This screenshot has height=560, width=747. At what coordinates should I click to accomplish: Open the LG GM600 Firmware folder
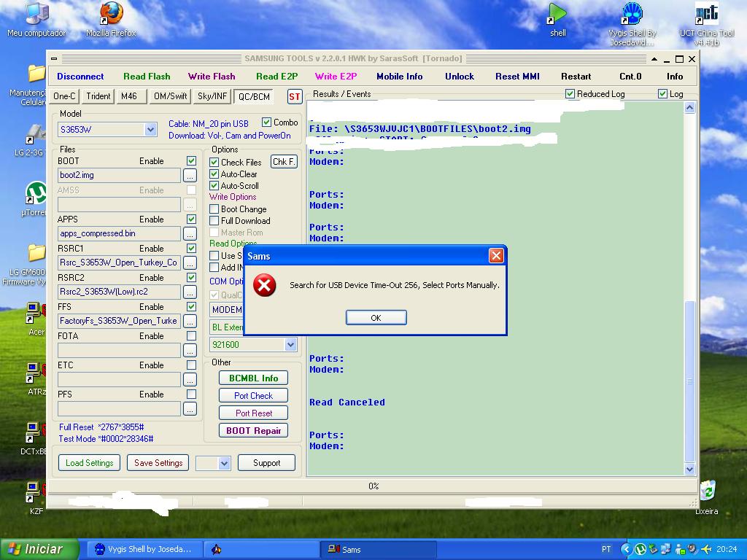coord(28,265)
